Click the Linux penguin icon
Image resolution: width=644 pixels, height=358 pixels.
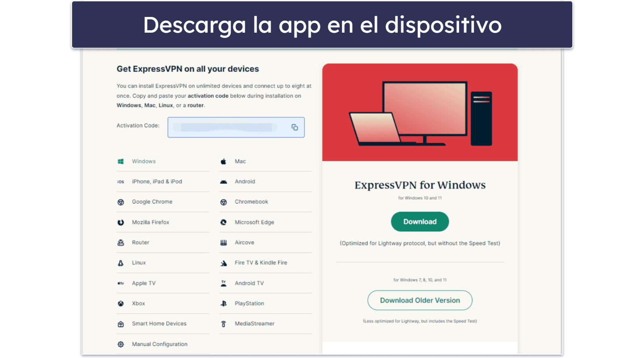tap(120, 263)
